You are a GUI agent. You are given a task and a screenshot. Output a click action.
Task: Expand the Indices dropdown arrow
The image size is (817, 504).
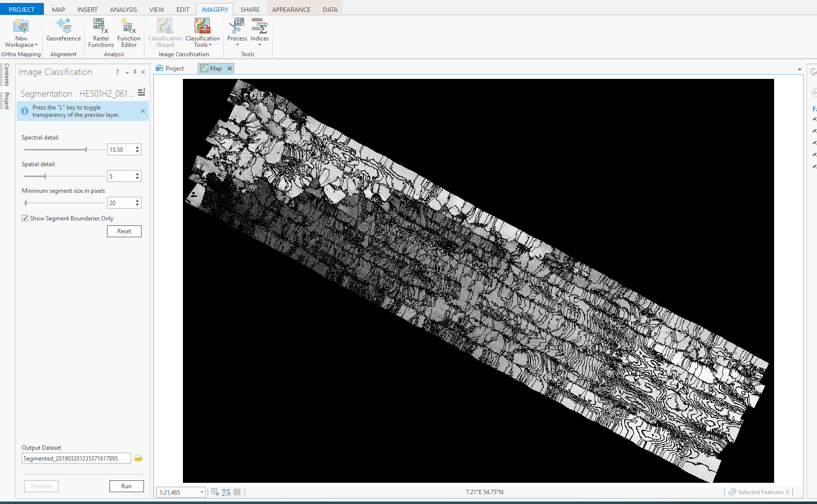259,45
